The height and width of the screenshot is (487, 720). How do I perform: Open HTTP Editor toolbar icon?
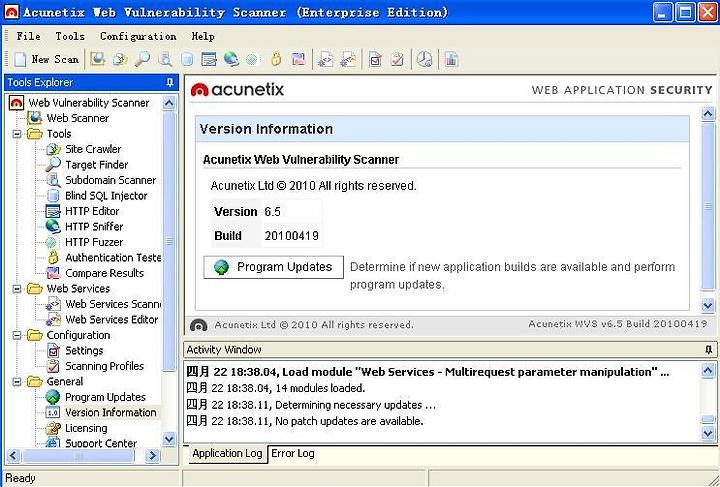(209, 59)
